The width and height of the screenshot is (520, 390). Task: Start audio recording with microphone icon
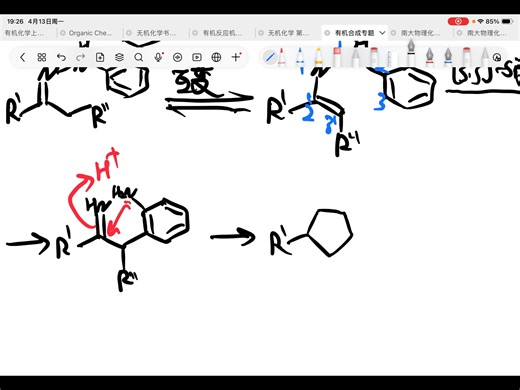(x=159, y=57)
